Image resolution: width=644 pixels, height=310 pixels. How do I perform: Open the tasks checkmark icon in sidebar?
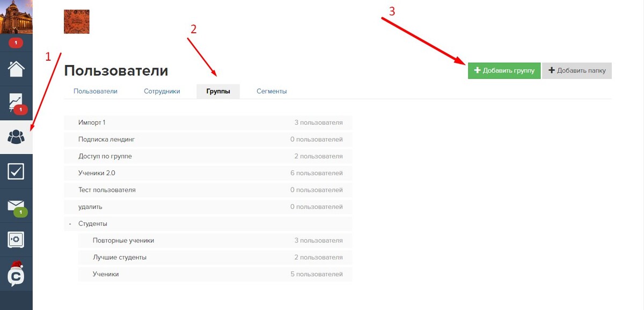tap(16, 171)
